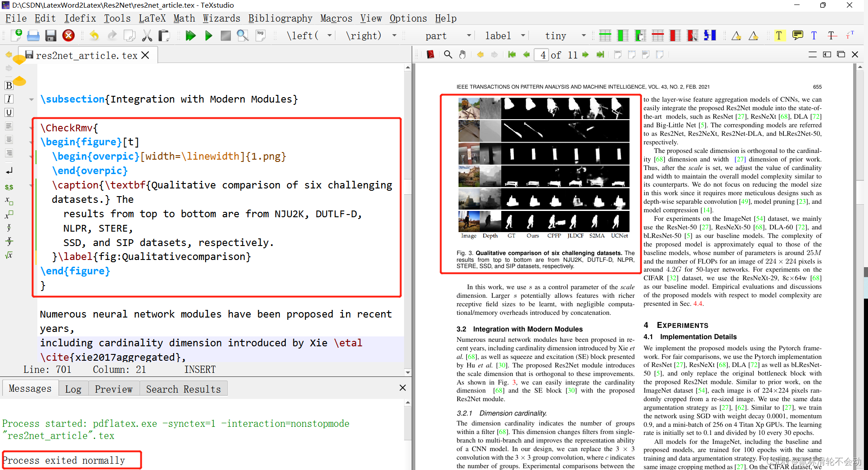Undo the last edit
Screen dimensions: 868x470
94,36
